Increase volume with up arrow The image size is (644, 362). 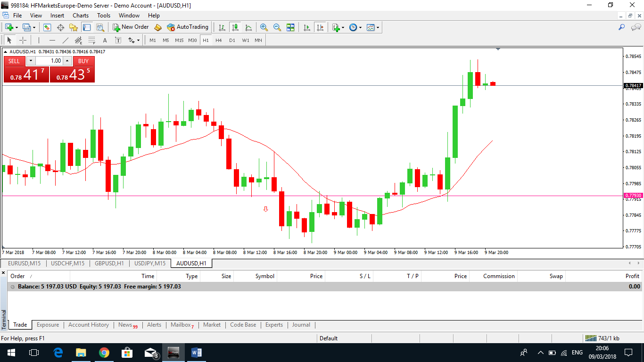point(67,61)
